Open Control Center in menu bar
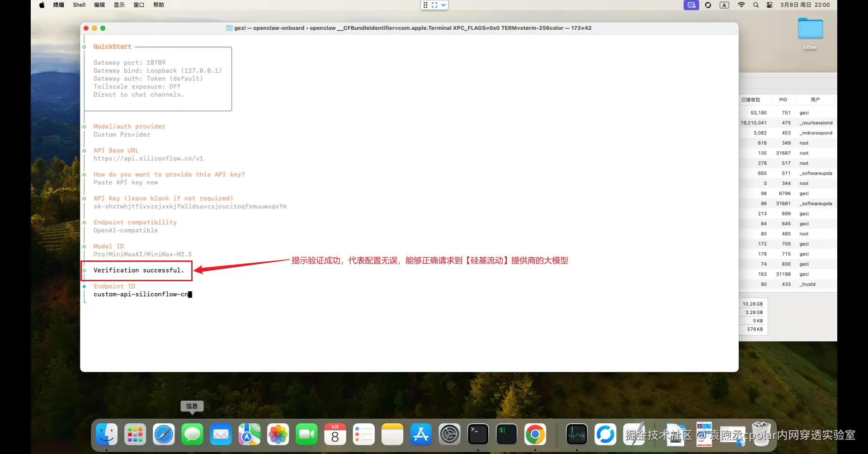The width and height of the screenshot is (868, 454). [x=769, y=5]
